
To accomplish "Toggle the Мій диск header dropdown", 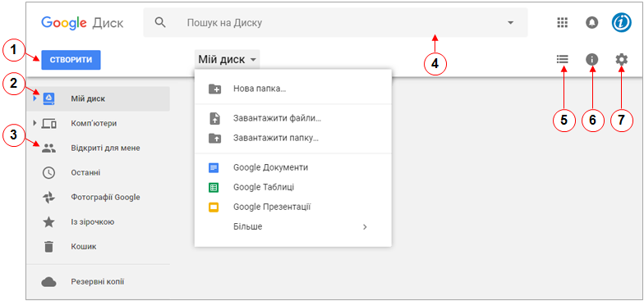I will pyautogui.click(x=227, y=60).
